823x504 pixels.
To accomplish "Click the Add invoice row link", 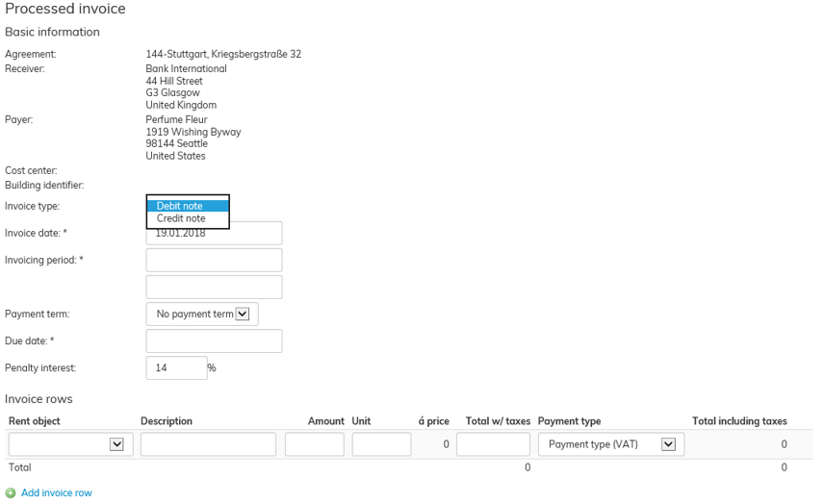I will pyautogui.click(x=56, y=492).
